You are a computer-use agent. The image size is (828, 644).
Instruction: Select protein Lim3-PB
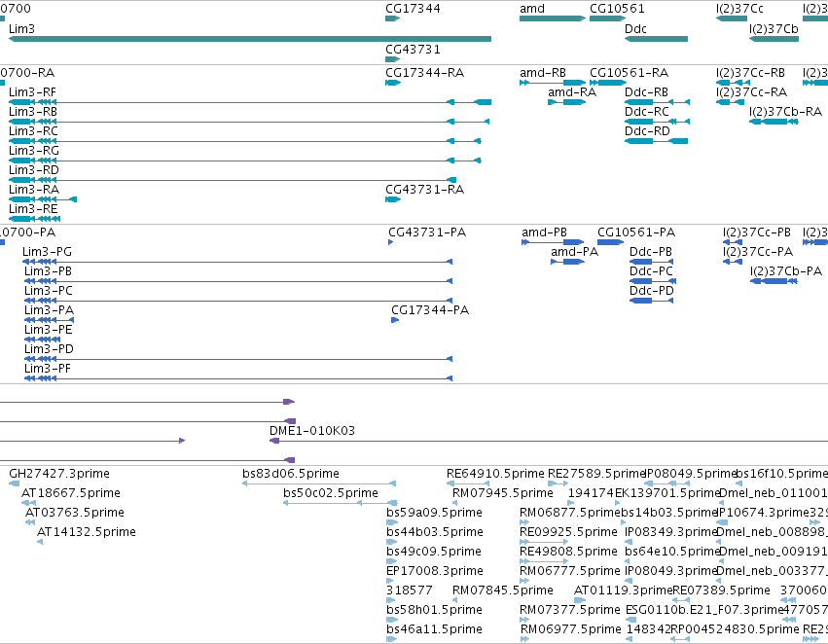[238, 281]
